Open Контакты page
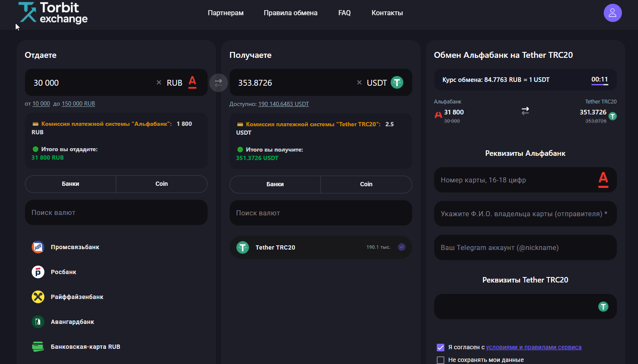 click(x=387, y=13)
